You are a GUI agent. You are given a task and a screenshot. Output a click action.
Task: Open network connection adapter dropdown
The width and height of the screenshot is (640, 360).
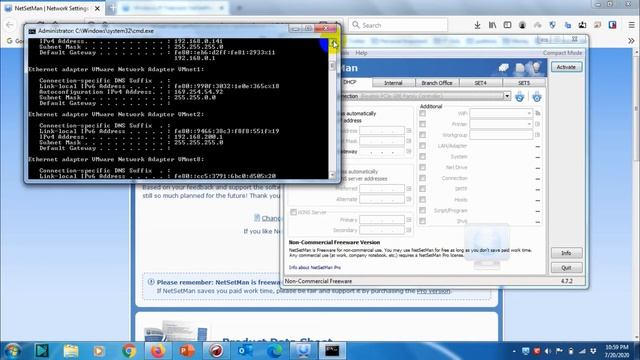point(507,96)
